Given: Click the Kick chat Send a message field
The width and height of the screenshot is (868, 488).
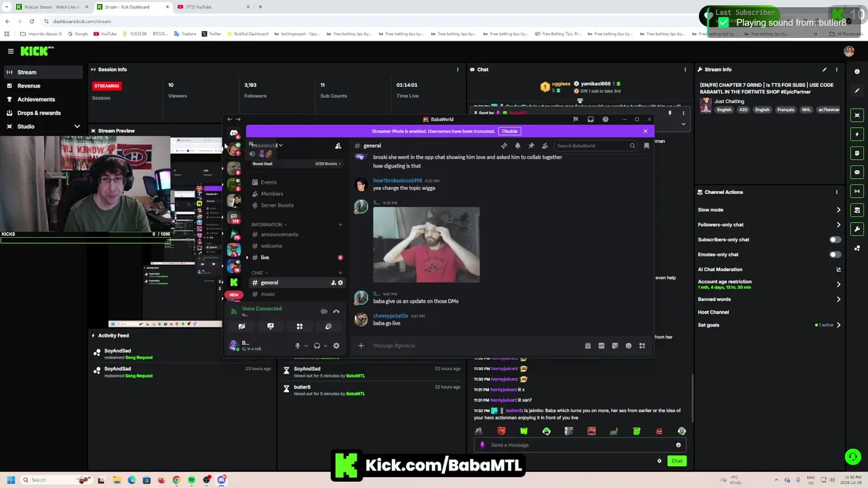Looking at the screenshot, I should (580, 445).
